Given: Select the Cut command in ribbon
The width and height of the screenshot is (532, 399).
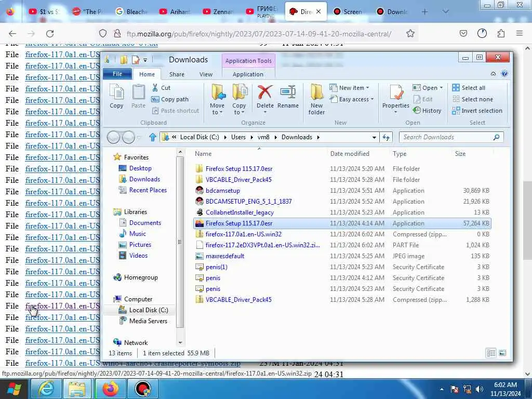Looking at the screenshot, I should point(161,88).
